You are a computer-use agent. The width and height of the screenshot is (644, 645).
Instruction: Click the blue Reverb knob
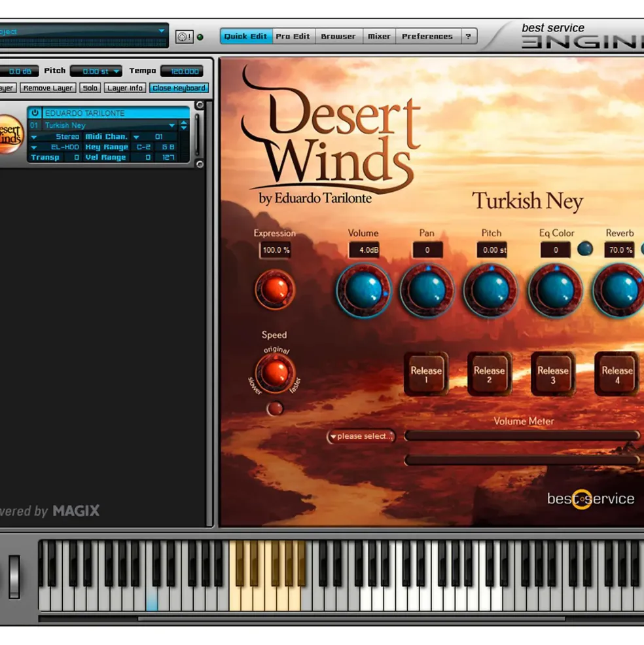point(618,291)
